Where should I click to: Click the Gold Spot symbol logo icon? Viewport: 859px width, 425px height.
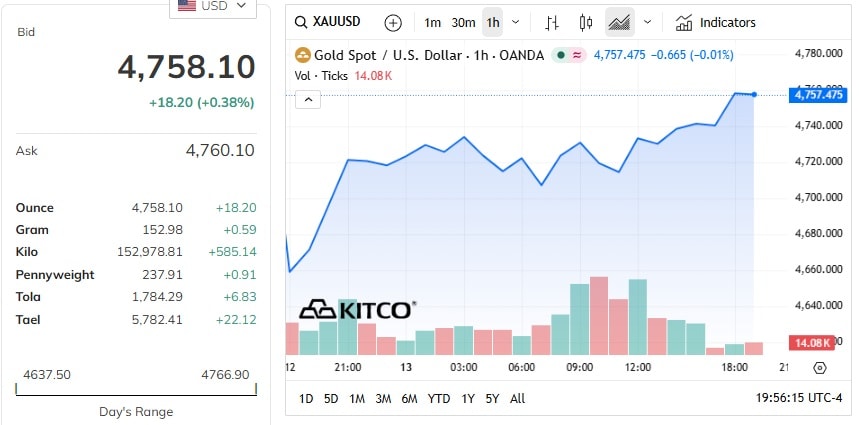pos(304,55)
